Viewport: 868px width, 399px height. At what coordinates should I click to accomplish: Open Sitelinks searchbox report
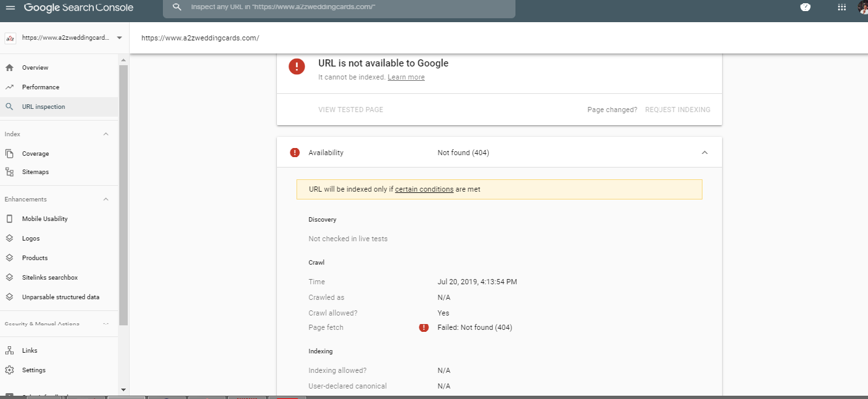click(50, 278)
